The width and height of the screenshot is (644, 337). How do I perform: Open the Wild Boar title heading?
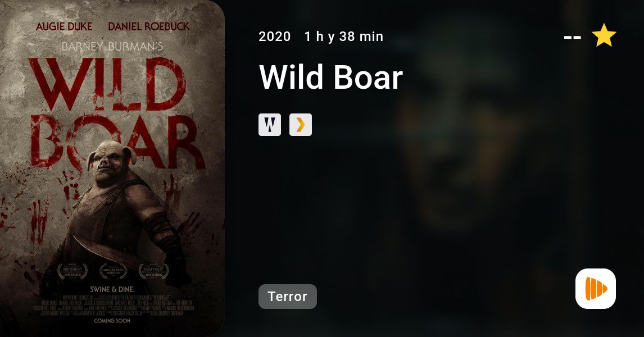coord(331,77)
